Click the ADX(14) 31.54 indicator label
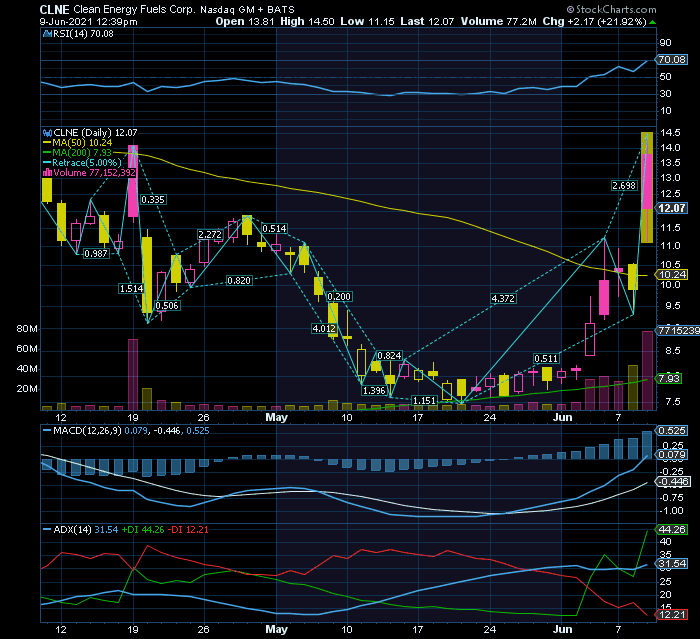Viewport: 700px width, 639px height. click(86, 530)
